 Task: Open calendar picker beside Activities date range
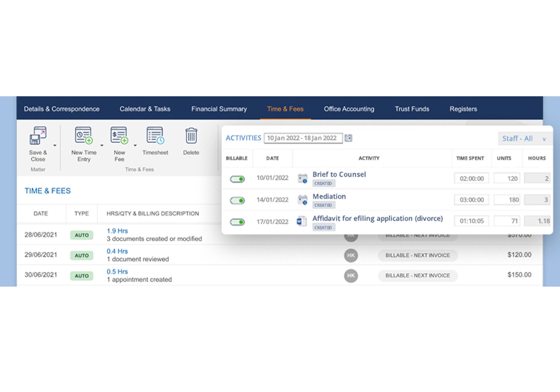[x=348, y=138]
